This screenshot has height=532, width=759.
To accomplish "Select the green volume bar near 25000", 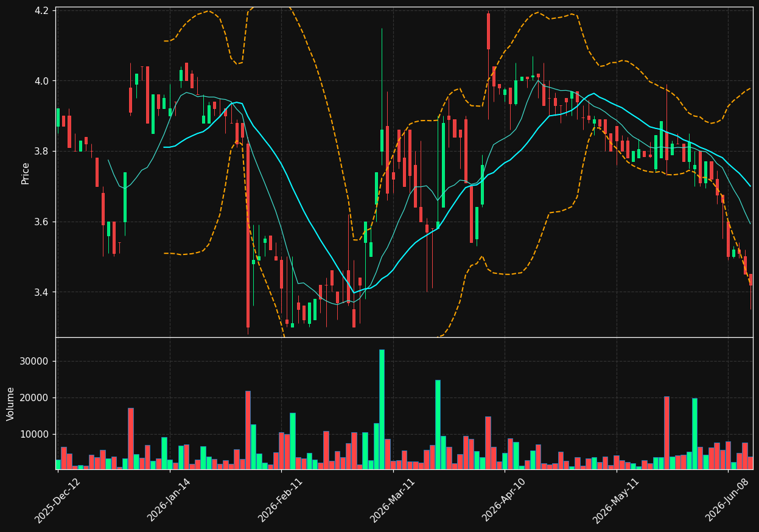I will tap(438, 424).
